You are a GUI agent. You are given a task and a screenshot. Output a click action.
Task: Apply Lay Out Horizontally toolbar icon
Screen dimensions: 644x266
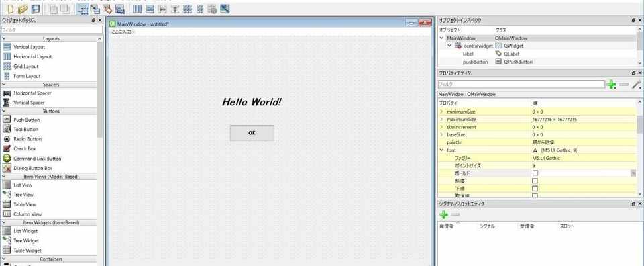pos(138,9)
